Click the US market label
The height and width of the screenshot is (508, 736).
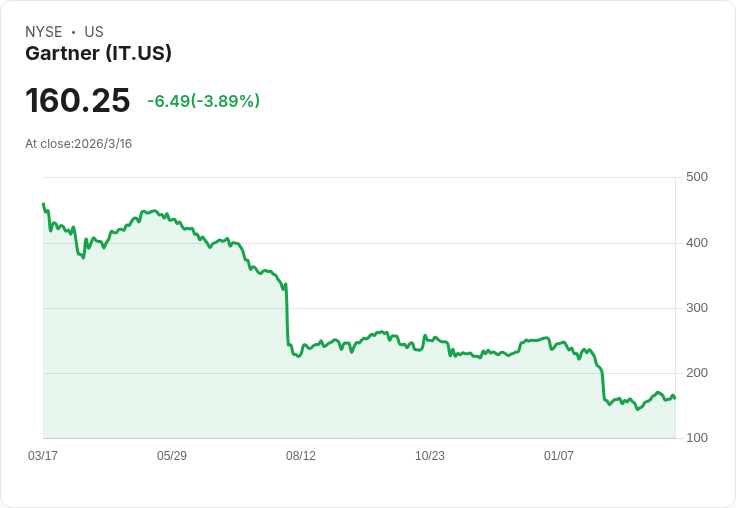click(94, 32)
